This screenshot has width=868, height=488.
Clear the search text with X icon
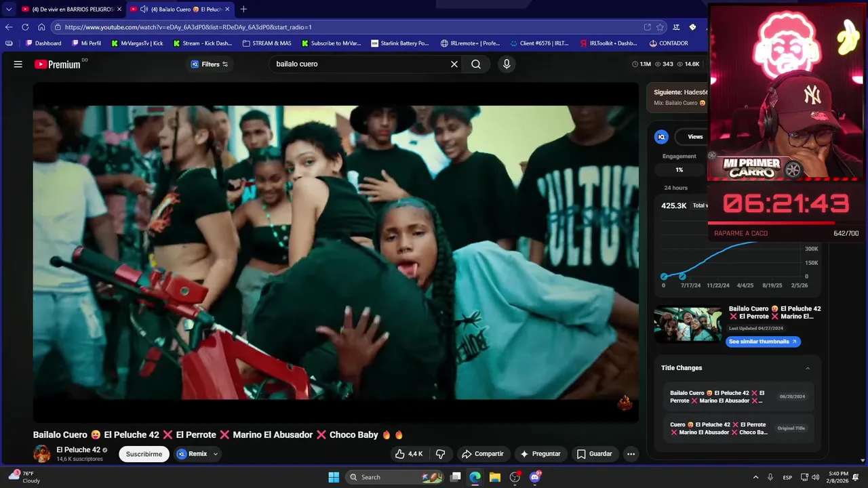[x=454, y=64]
